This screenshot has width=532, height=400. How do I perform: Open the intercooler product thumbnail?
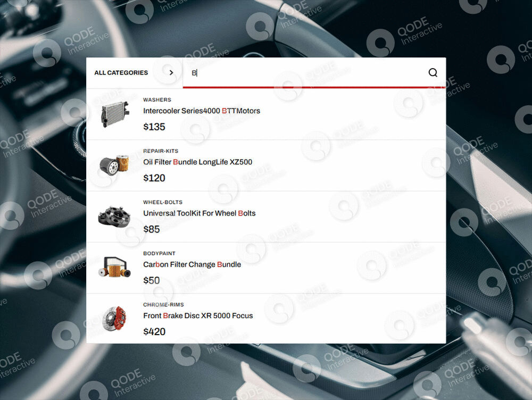point(113,114)
